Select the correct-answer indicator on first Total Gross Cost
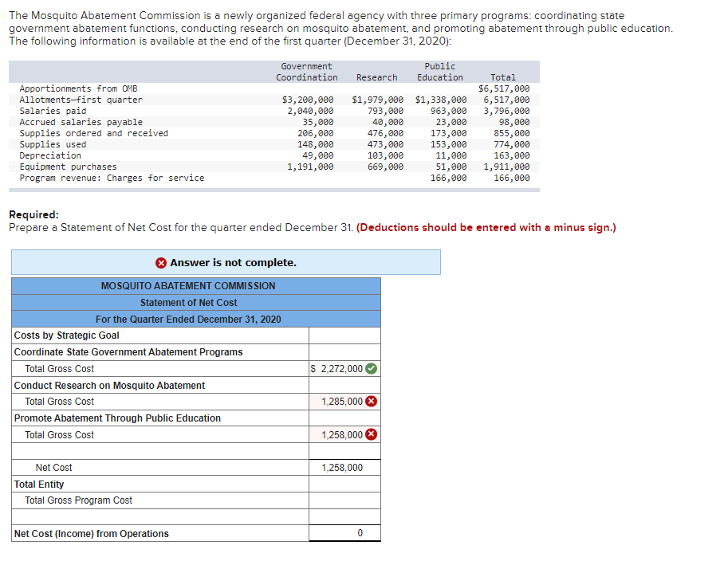This screenshot has height=565, width=728. coord(372,369)
